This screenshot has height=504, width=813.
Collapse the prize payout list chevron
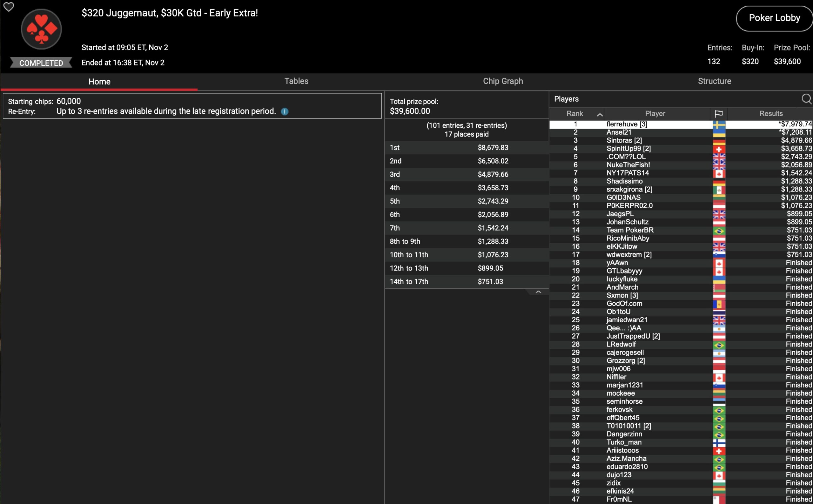538,292
